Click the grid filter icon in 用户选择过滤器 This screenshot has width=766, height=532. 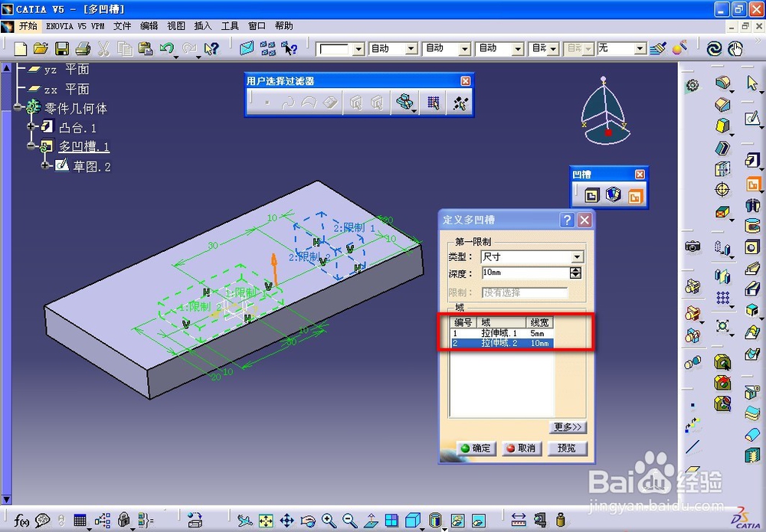point(434,103)
